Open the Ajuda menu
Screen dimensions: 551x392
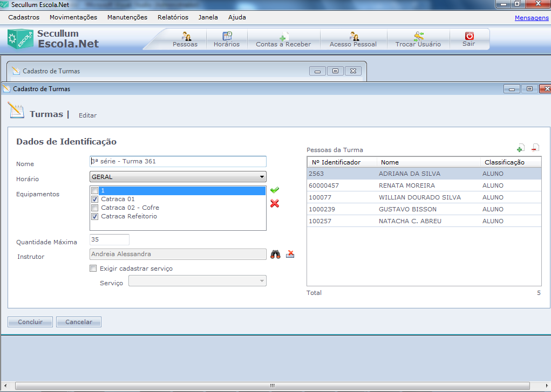237,17
